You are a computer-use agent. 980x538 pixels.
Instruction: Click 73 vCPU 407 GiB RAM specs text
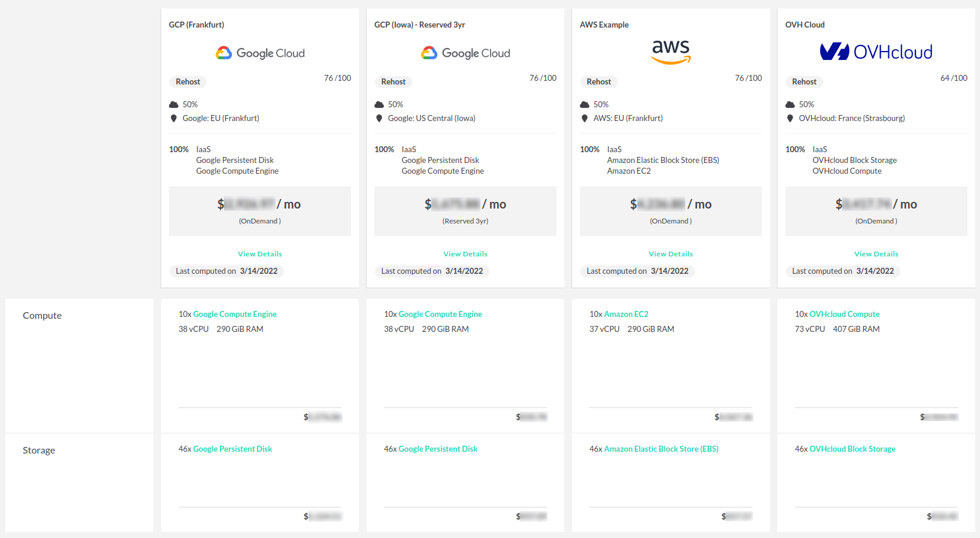pos(837,329)
